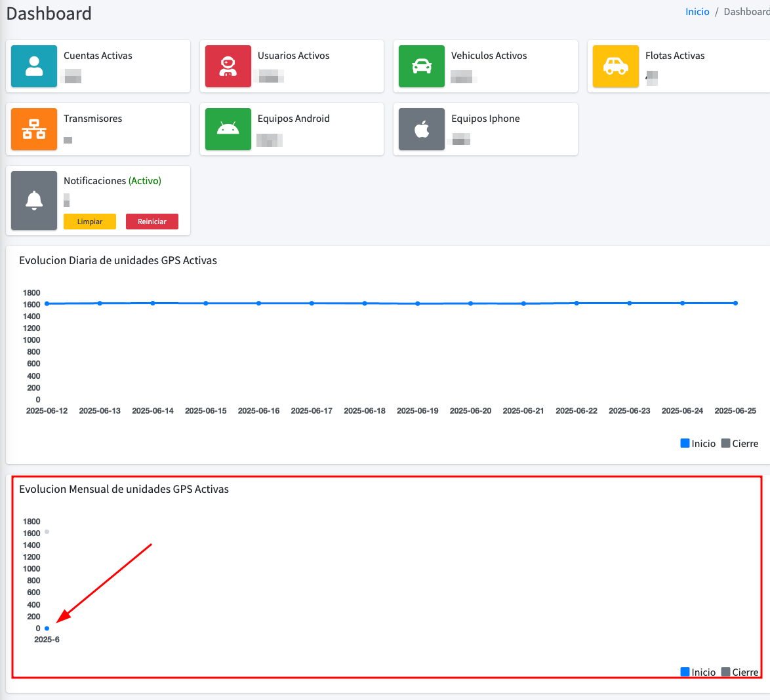Go to Inicio via breadcrumb link
Image resolution: width=770 pixels, height=700 pixels.
coord(697,12)
